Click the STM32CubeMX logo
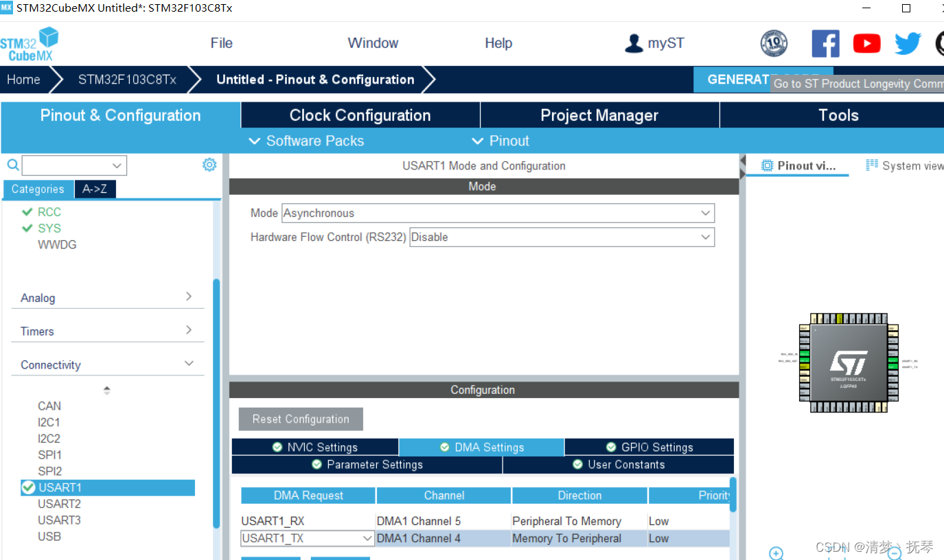The image size is (944, 560). click(29, 44)
